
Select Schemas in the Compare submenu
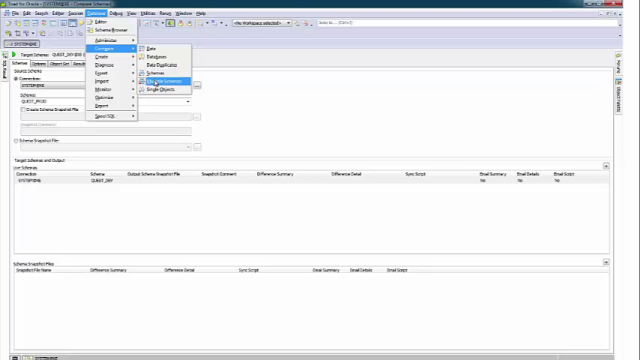[x=164, y=73]
